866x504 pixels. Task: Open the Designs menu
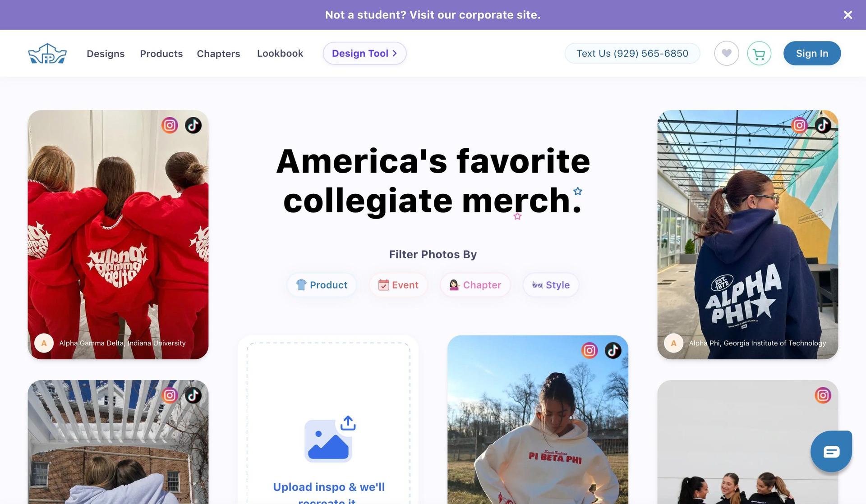[x=106, y=54]
